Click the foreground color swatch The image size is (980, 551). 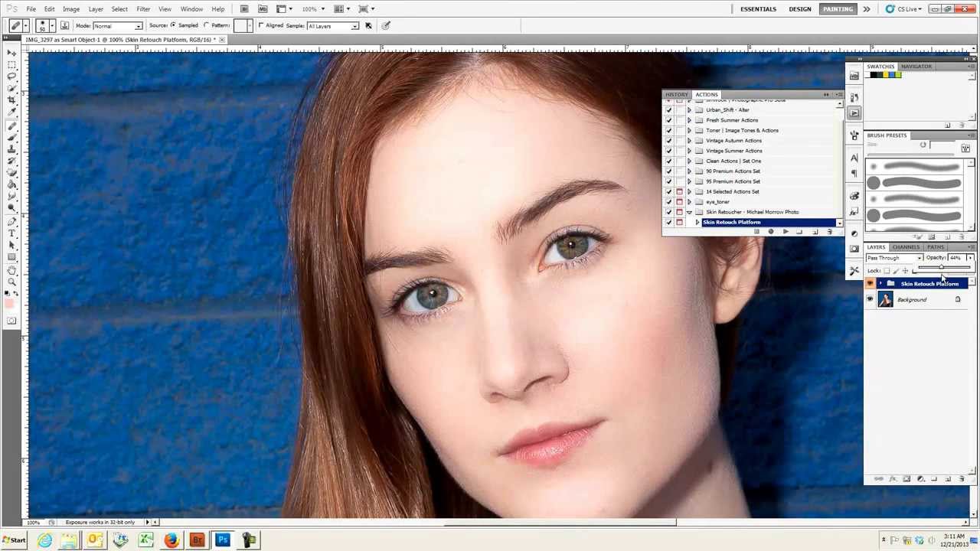pos(10,303)
